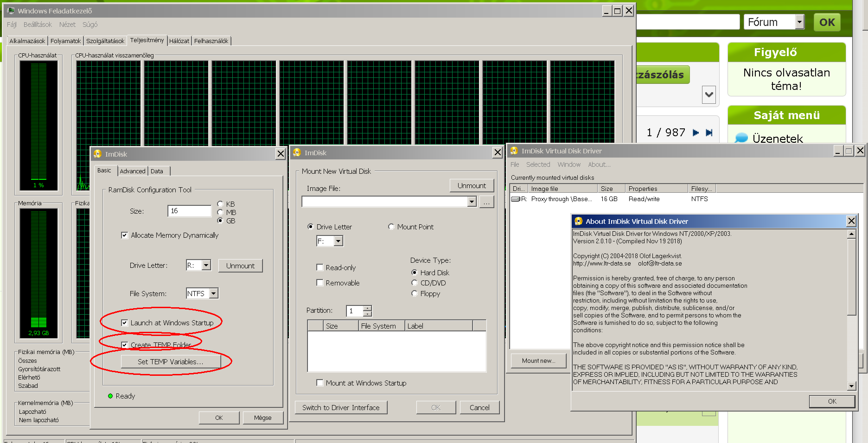Select CD/DVD device type

(414, 283)
